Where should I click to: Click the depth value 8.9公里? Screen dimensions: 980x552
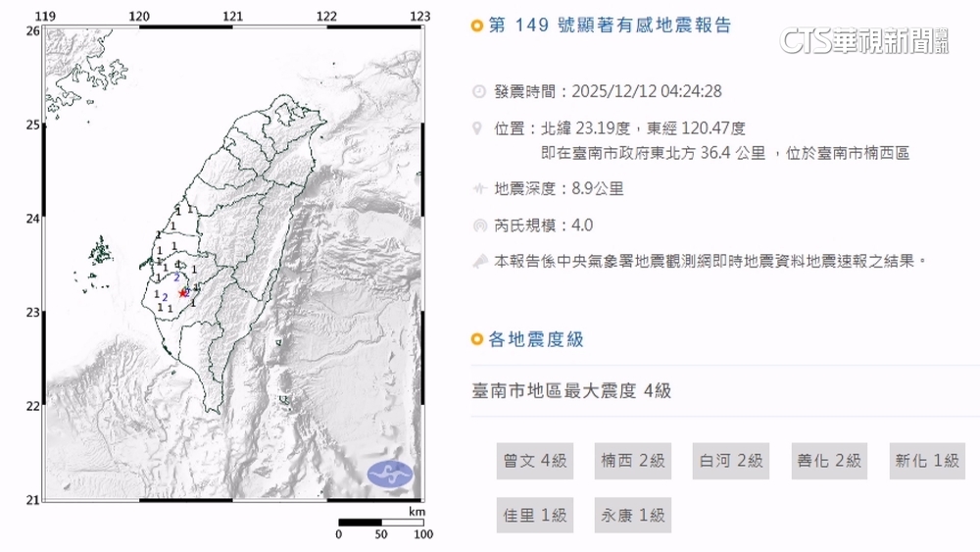click(x=598, y=189)
